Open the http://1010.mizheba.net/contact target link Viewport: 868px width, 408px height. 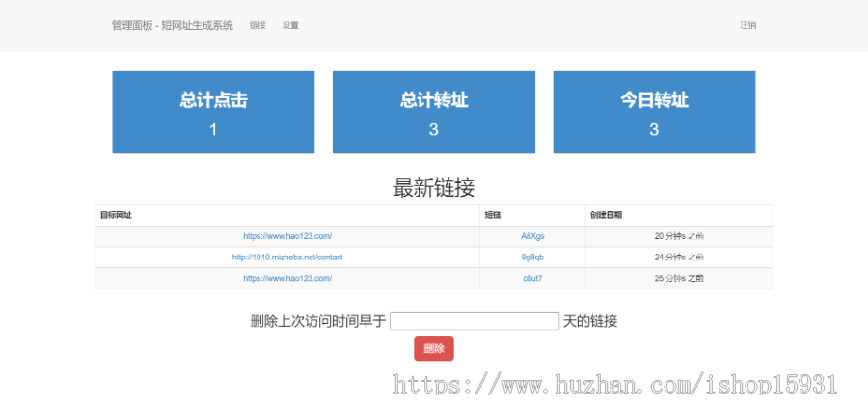[287, 258]
